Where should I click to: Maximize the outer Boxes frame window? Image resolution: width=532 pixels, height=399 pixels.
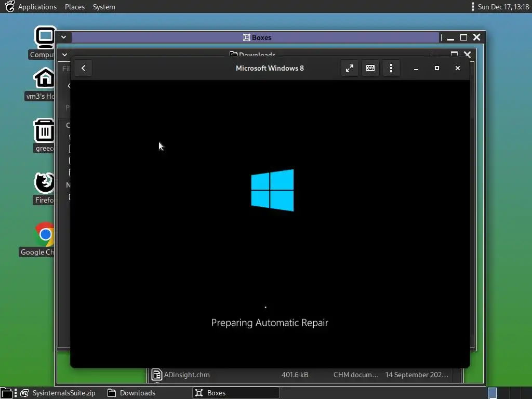[x=463, y=37]
